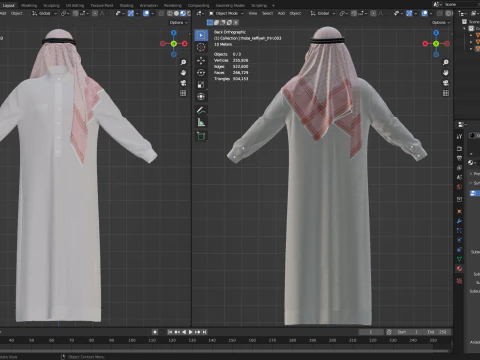
Task: Enable Snap toggle in left viewport header
Action: click(x=76, y=13)
